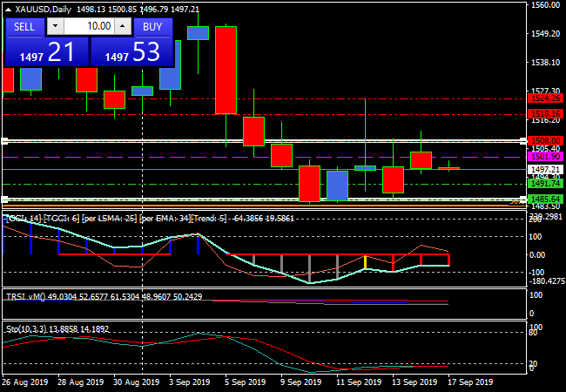Viewport: 566px width, 392px height.
Task: Click the SELL button
Action: [24, 27]
